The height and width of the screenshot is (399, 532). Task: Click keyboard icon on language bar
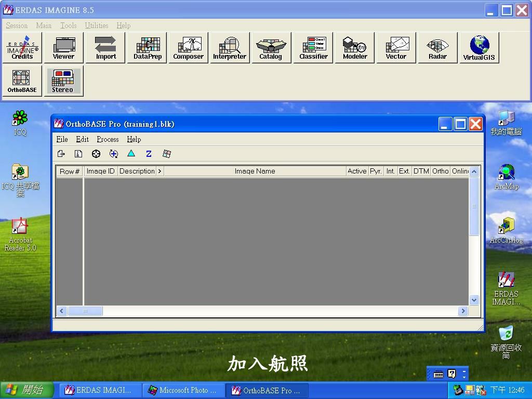pyautogui.click(x=438, y=375)
